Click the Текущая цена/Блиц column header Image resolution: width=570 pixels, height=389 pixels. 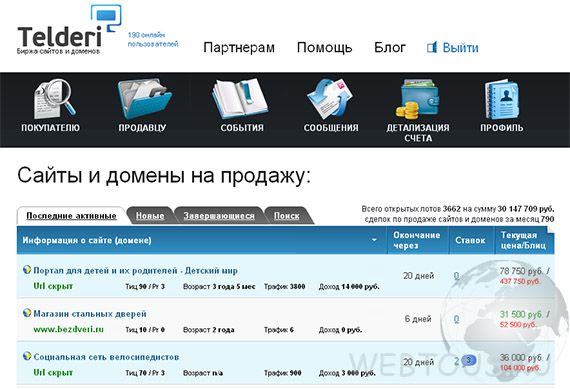(523, 240)
